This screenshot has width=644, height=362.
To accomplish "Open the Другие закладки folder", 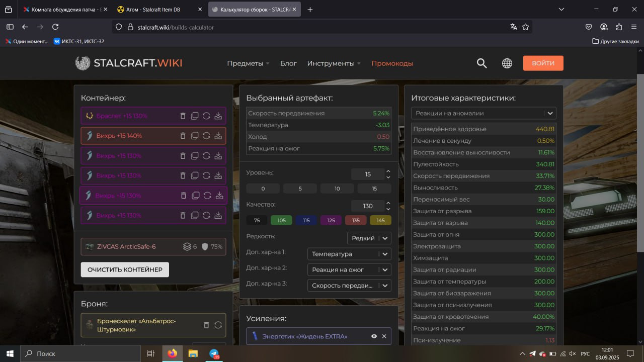I will pyautogui.click(x=615, y=41).
